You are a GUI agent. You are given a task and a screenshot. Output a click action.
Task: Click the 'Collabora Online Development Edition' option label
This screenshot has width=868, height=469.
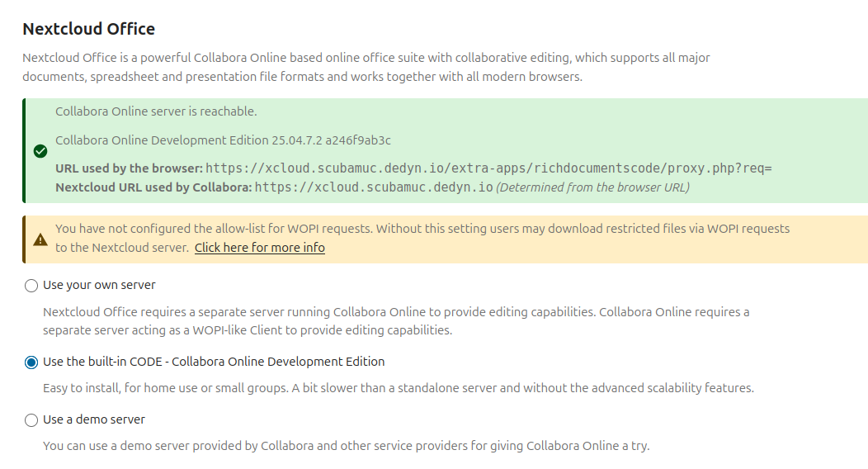(x=214, y=362)
